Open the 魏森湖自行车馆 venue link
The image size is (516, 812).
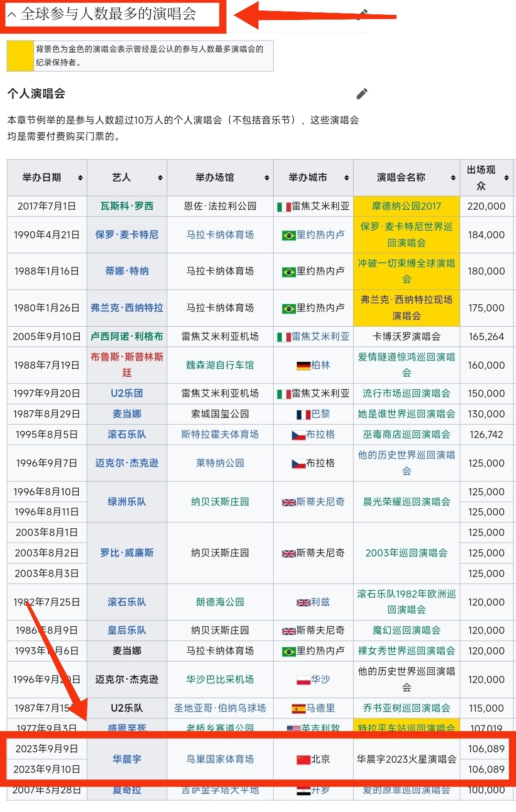coord(220,365)
